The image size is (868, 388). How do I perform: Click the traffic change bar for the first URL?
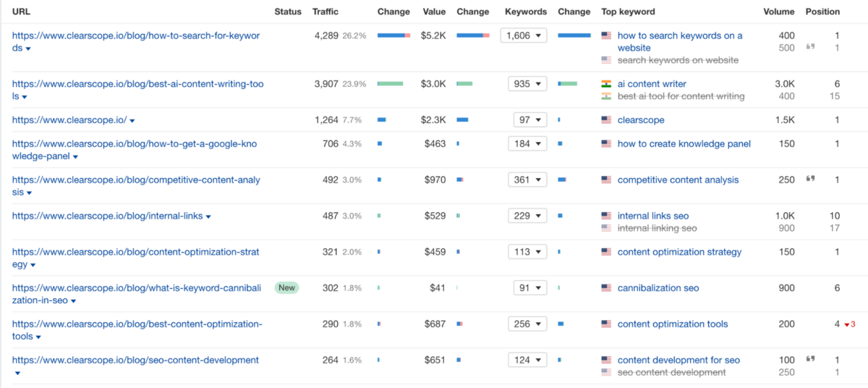pyautogui.click(x=393, y=35)
